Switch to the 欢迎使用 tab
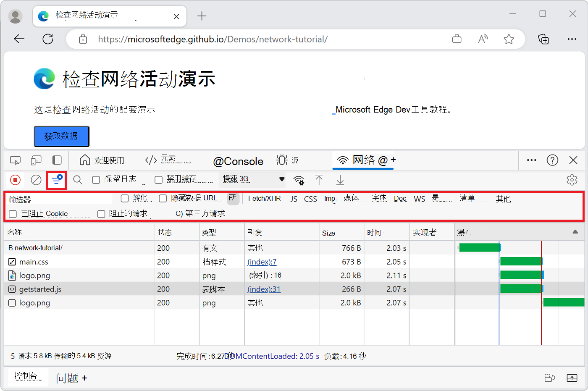Image resolution: width=588 pixels, height=391 pixels. pos(102,160)
